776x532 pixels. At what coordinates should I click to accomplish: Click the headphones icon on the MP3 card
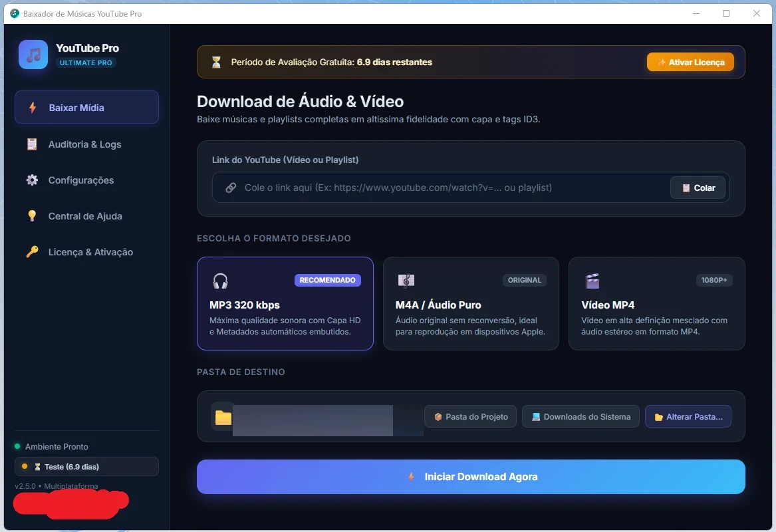click(220, 281)
